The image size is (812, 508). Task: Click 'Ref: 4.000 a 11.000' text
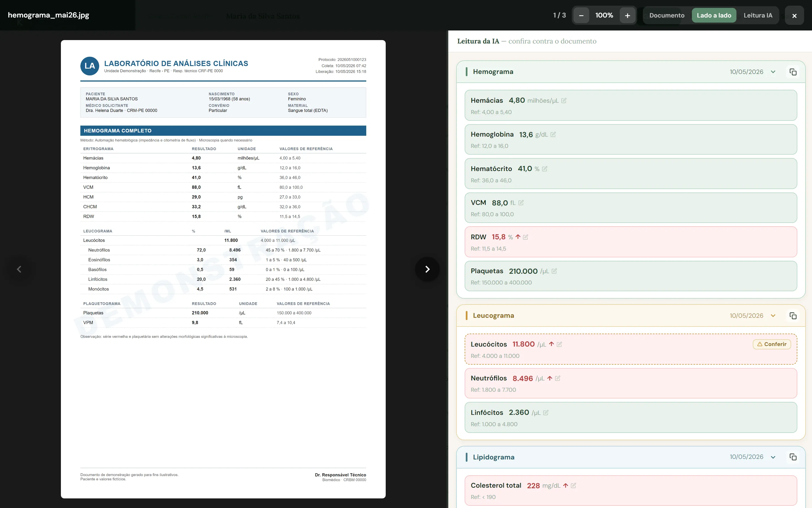(x=495, y=356)
